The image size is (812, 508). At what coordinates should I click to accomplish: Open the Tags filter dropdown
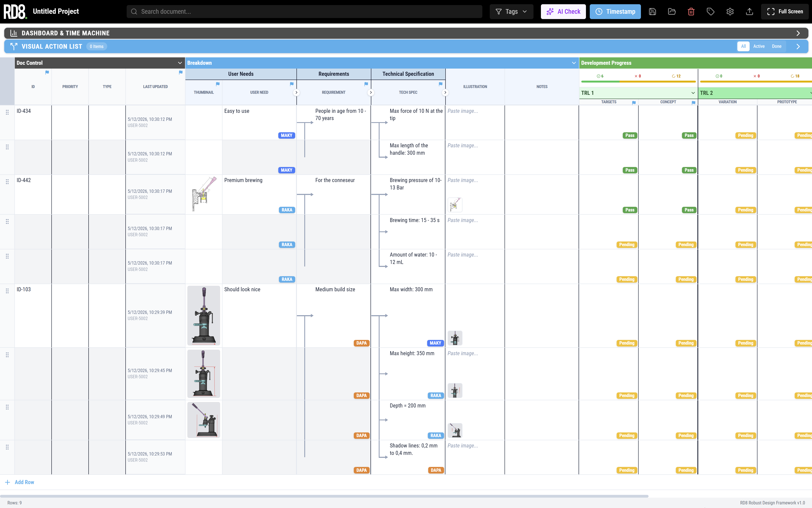pyautogui.click(x=511, y=11)
